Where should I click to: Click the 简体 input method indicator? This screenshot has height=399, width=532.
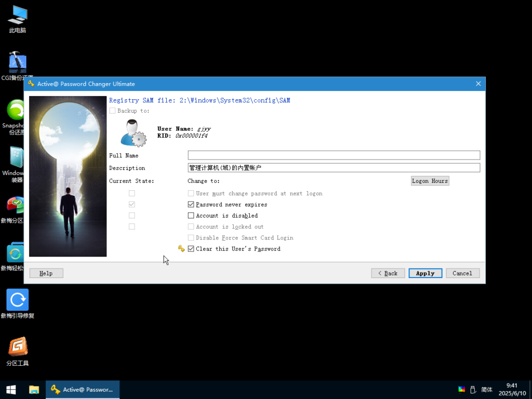point(487,390)
